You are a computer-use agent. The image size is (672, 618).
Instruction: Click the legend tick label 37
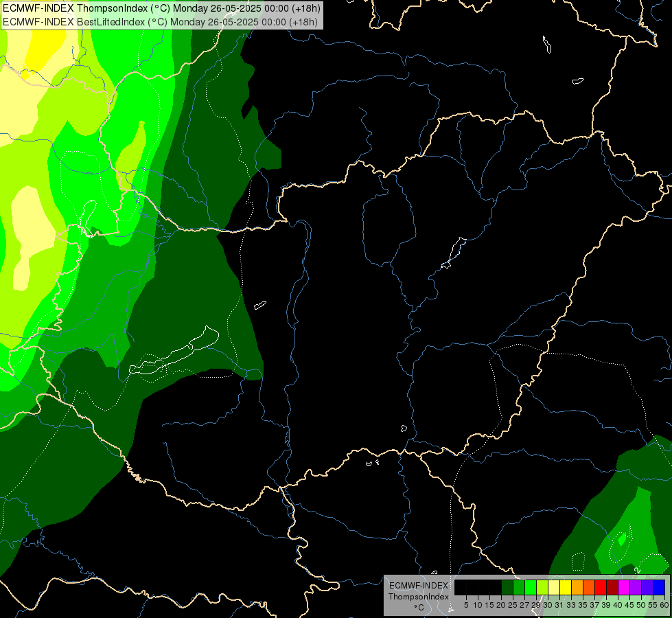[x=594, y=605]
